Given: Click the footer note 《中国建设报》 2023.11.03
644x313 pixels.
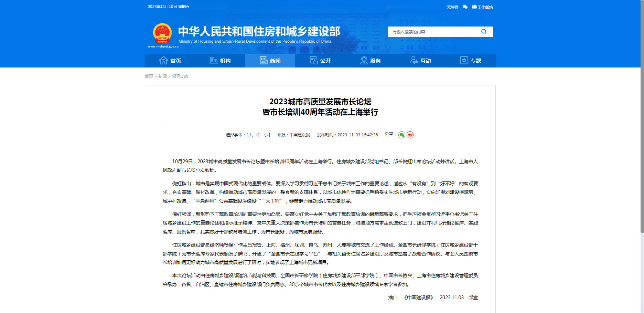Looking at the screenshot, I should [x=434, y=298].
